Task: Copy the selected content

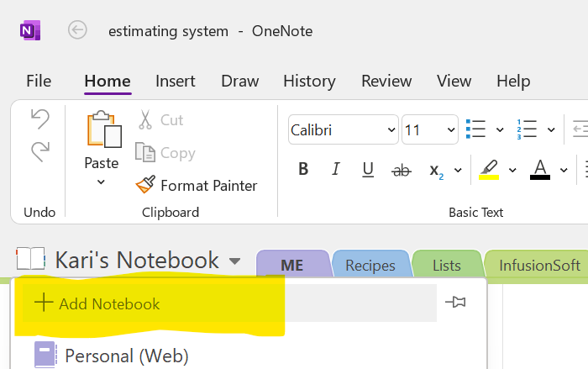Action: coord(165,153)
